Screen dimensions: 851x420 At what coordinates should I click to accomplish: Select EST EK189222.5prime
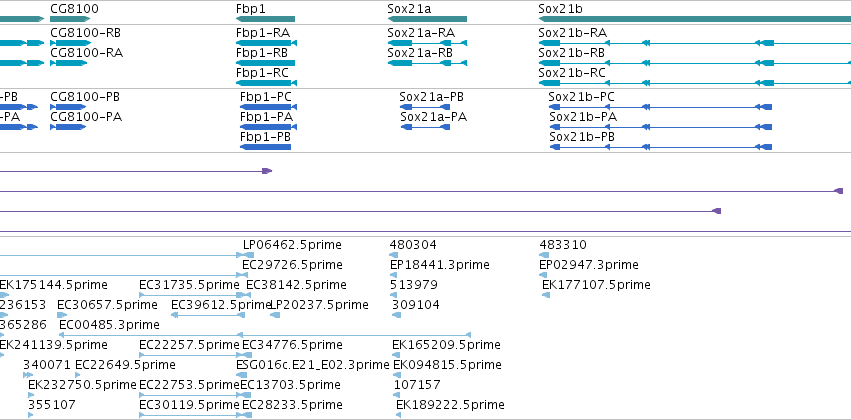click(x=398, y=415)
